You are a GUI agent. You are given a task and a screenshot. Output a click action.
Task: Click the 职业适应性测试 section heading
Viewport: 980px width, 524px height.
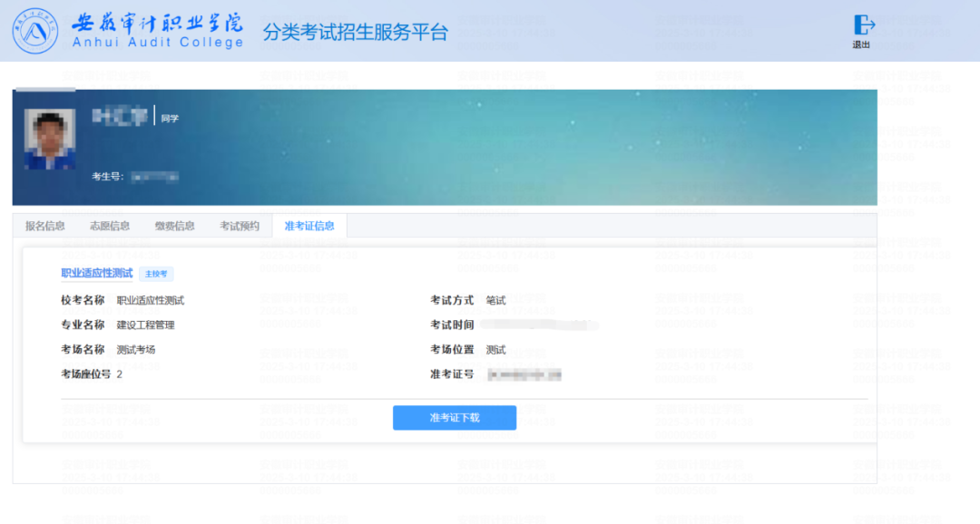point(96,273)
